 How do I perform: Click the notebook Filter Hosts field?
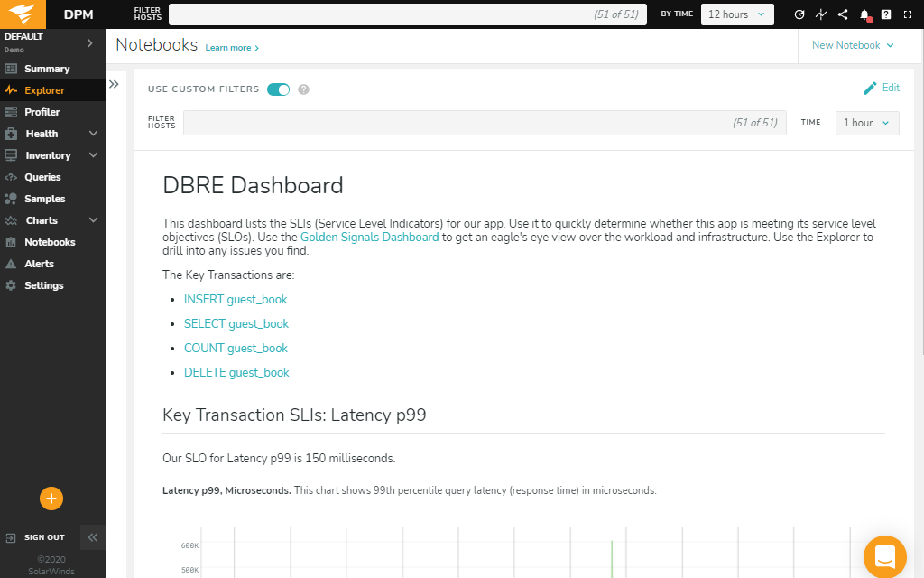point(485,123)
